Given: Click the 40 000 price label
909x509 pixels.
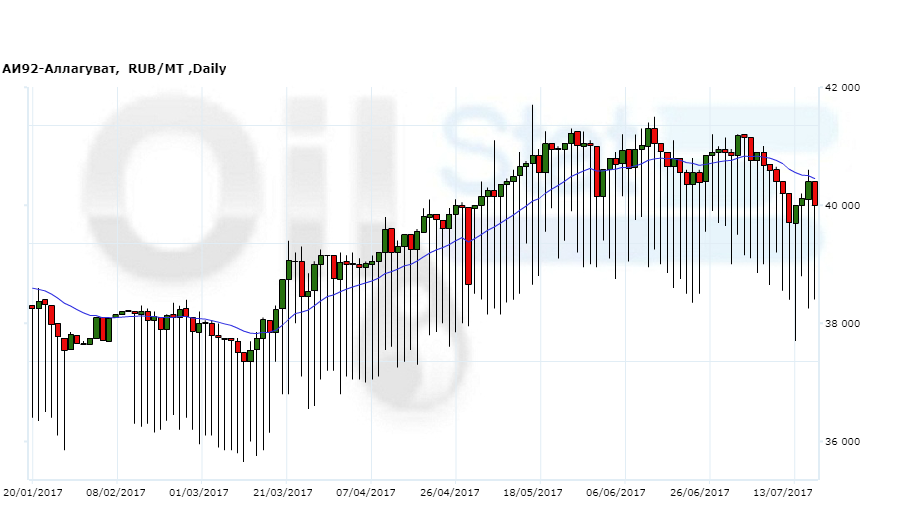Looking at the screenshot, I should [x=842, y=206].
